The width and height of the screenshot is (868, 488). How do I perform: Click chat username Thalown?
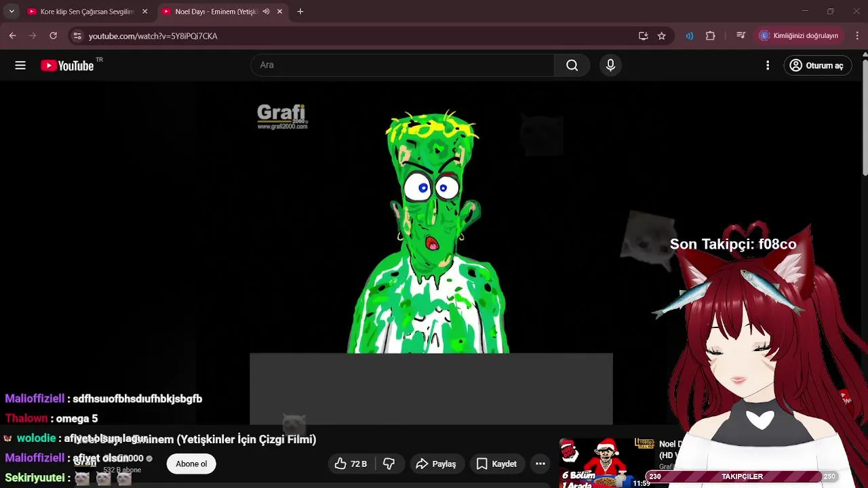[26, 419]
